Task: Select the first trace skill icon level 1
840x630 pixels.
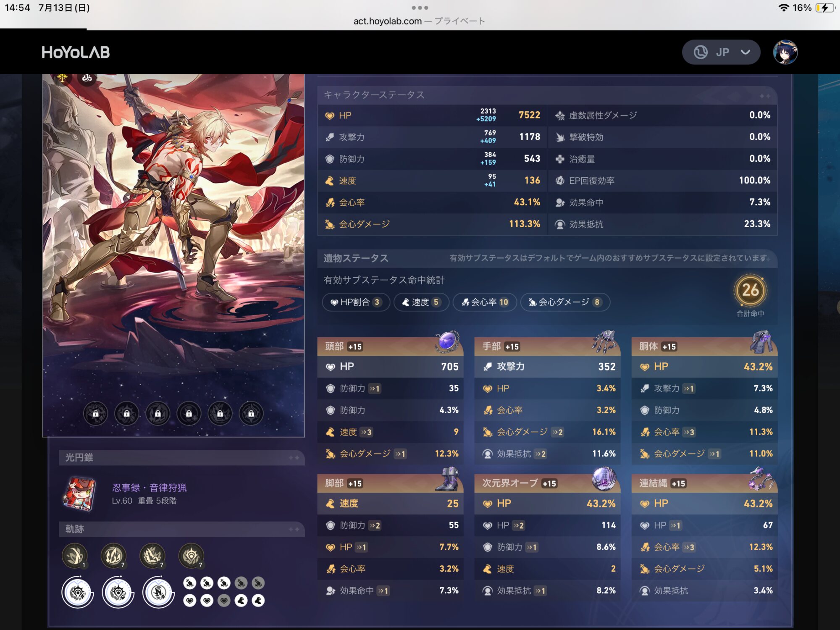Action: [74, 556]
